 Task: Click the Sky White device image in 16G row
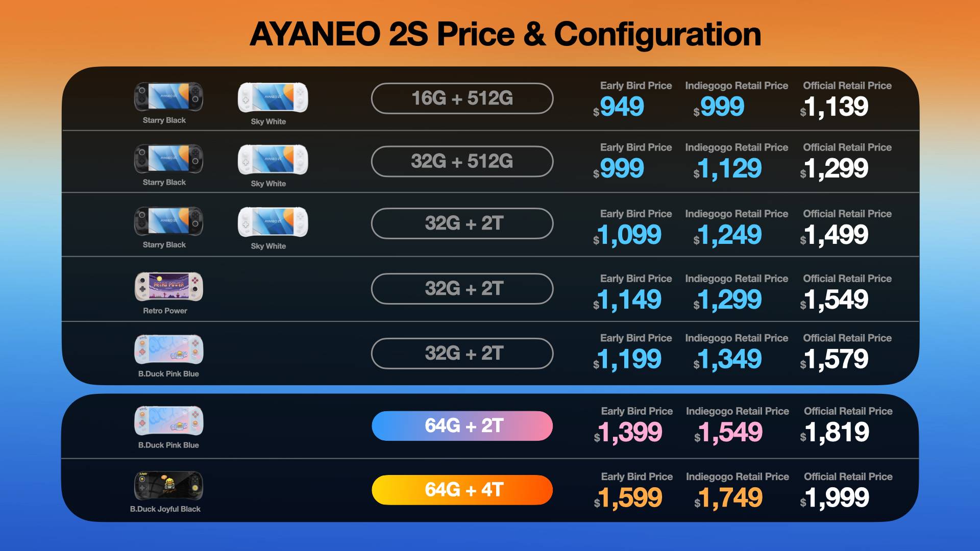pos(273,97)
